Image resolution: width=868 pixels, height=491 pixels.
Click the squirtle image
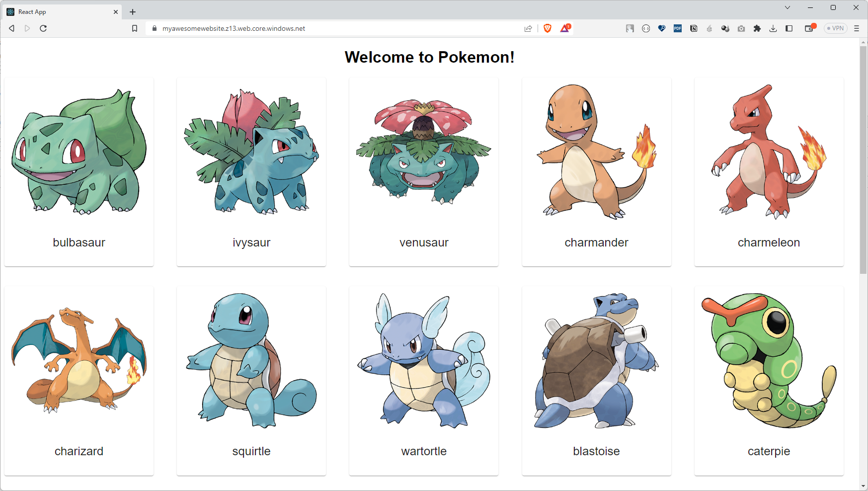(x=251, y=360)
